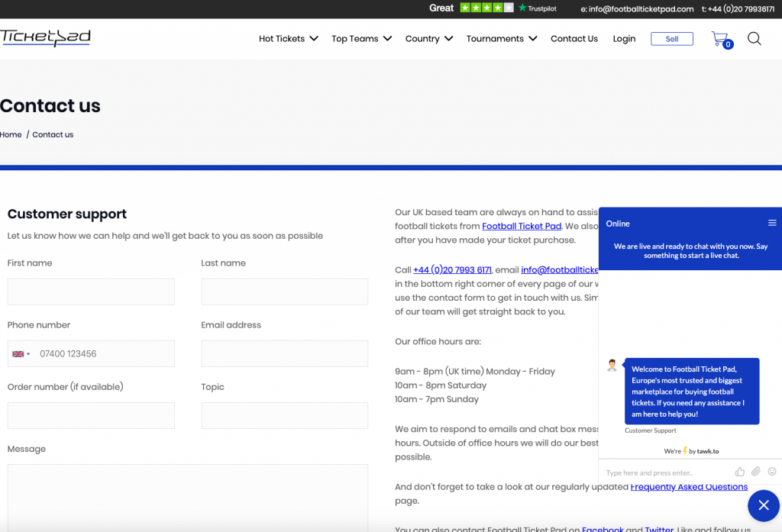This screenshot has width=782, height=532.
Task: Click the customer support agent avatar
Action: click(x=612, y=366)
